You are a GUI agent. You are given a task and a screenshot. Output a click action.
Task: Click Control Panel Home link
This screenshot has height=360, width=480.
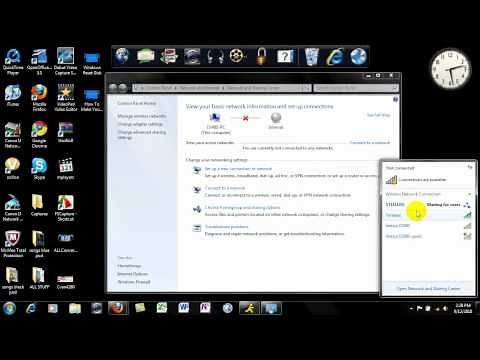click(x=137, y=103)
